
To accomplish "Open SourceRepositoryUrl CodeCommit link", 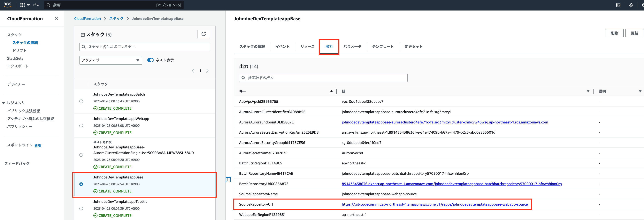I will coord(434,204).
